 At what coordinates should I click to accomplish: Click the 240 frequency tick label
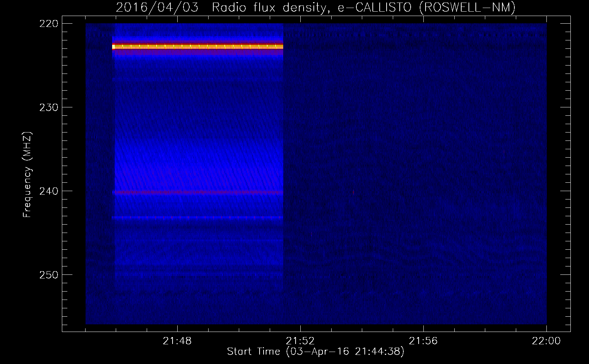point(48,191)
